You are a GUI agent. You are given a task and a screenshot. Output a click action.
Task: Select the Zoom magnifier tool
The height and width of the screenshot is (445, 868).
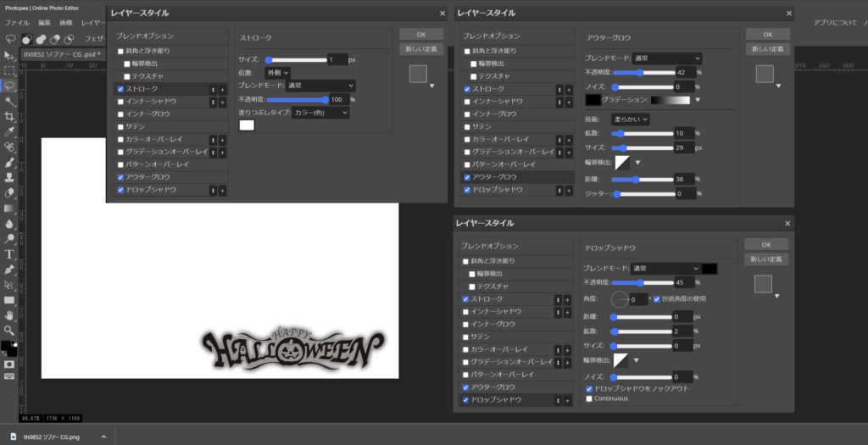(9, 330)
